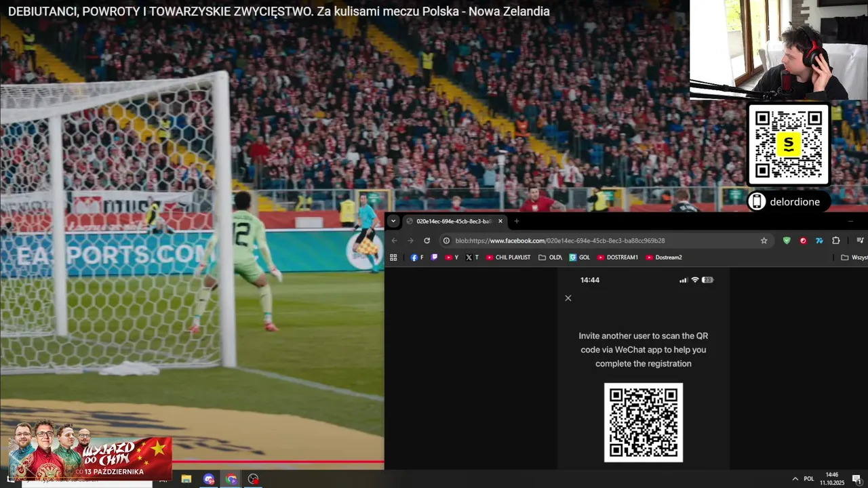The height and width of the screenshot is (488, 868).
Task: Open the DOSTREAM1 bookmark
Action: click(617, 258)
